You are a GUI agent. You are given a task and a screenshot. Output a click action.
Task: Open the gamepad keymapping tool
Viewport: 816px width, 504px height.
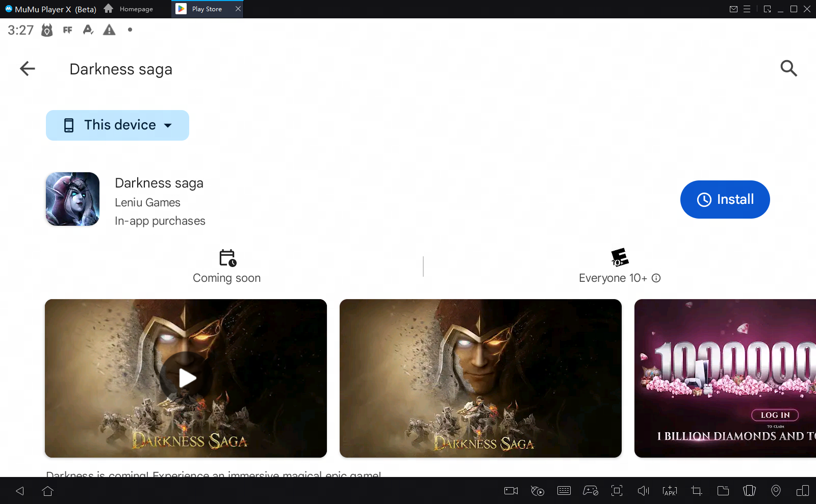point(591,491)
